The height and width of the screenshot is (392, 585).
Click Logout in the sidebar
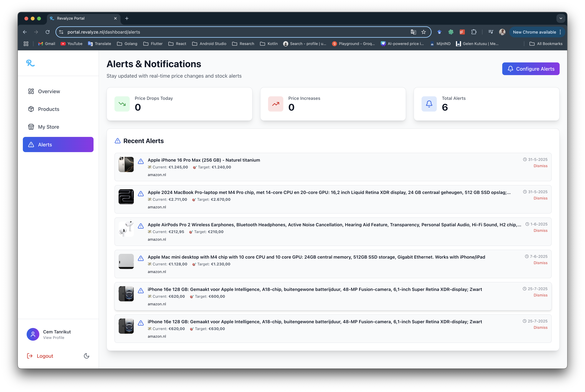click(40, 356)
